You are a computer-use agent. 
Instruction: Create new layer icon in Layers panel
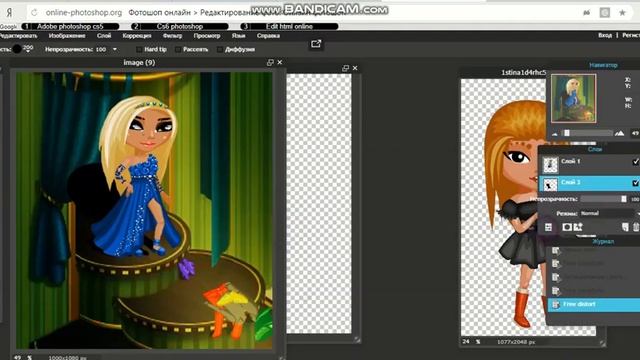point(625,227)
